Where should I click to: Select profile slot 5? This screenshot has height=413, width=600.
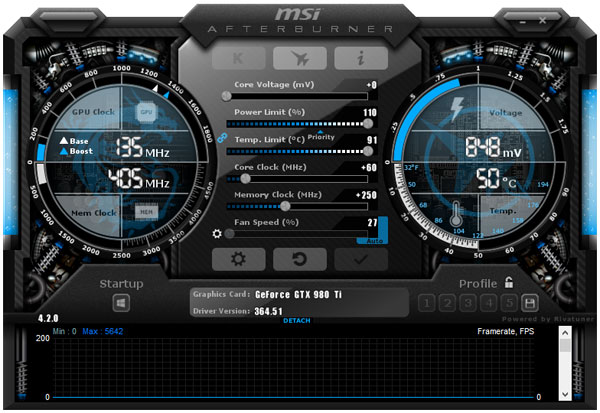tap(509, 303)
